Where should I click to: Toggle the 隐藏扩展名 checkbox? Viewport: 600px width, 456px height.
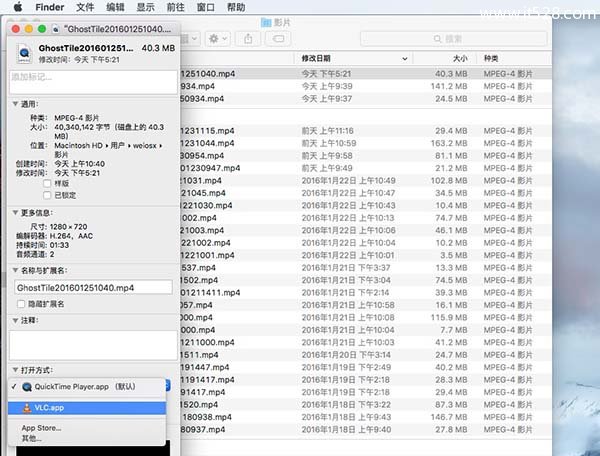point(21,304)
